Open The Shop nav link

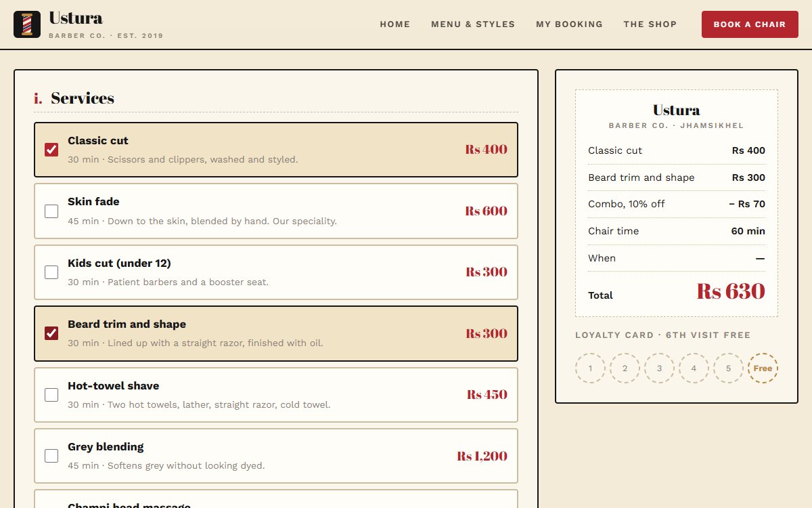pos(650,24)
